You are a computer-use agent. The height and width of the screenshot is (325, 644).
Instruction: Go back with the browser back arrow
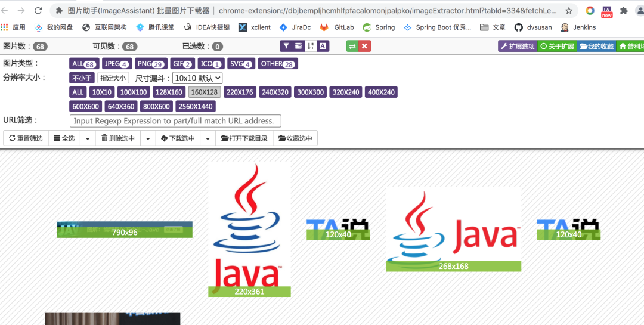[x=6, y=10]
